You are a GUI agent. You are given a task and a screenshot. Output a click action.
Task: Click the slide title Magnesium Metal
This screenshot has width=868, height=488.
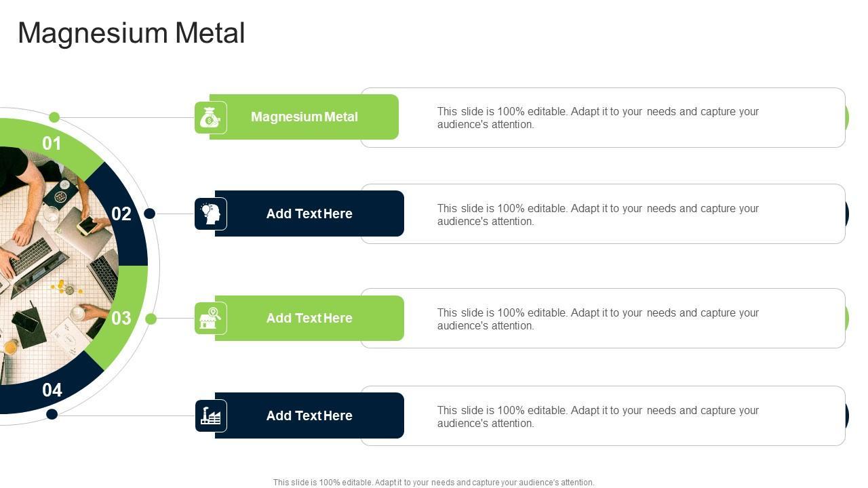(132, 33)
